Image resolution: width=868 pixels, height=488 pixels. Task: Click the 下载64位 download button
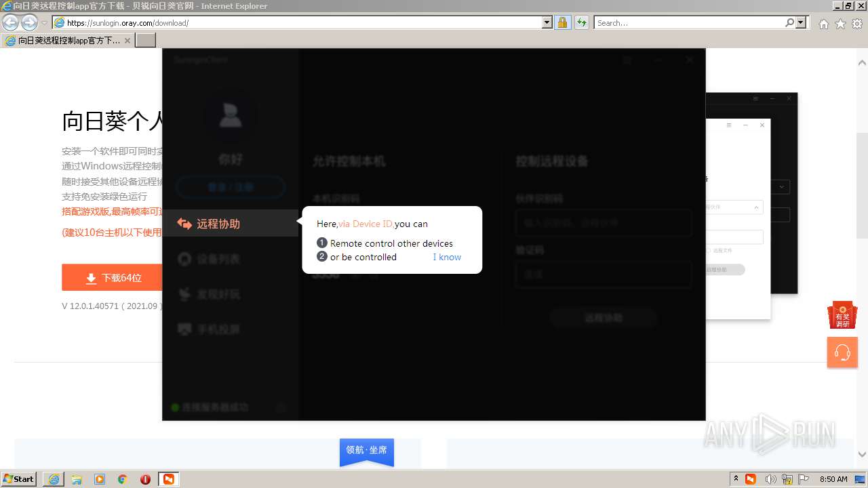tap(112, 278)
